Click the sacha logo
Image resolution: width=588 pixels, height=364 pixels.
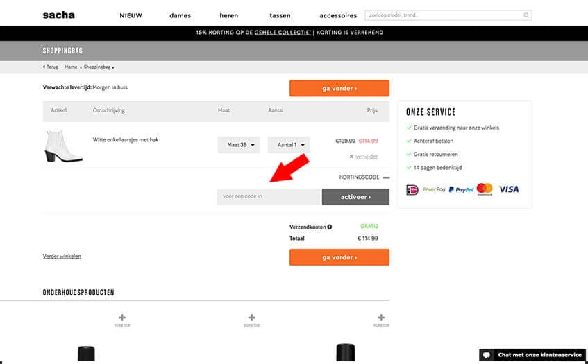click(58, 15)
